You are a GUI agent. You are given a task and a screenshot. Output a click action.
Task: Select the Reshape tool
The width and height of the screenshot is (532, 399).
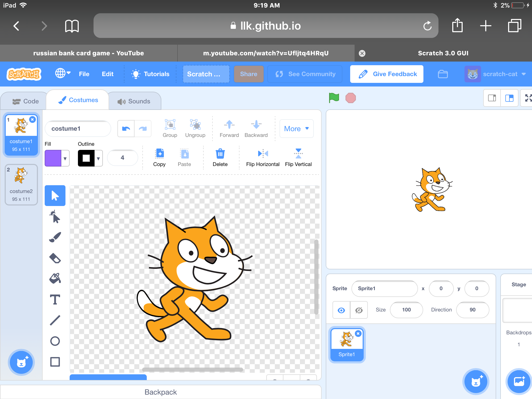coord(55,217)
